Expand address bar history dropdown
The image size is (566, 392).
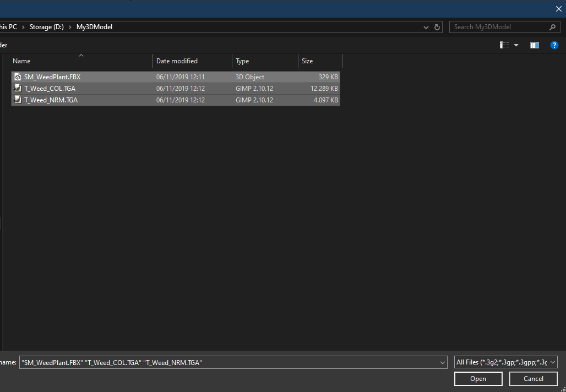point(426,27)
